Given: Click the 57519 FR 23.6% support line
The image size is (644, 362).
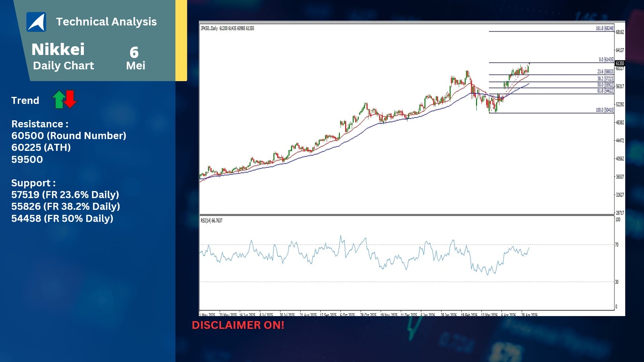Looking at the screenshot, I should tap(65, 194).
